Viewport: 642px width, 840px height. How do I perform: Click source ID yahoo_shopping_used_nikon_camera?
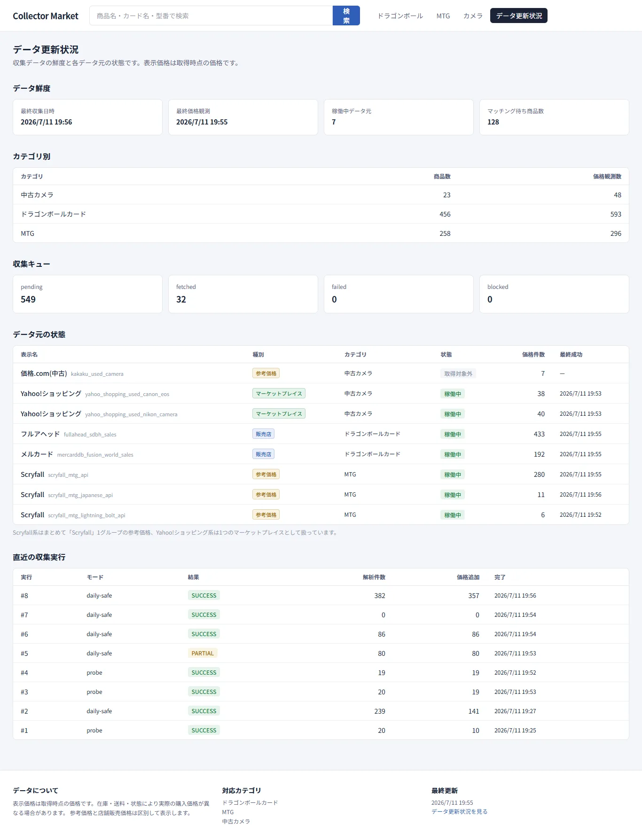tap(131, 414)
